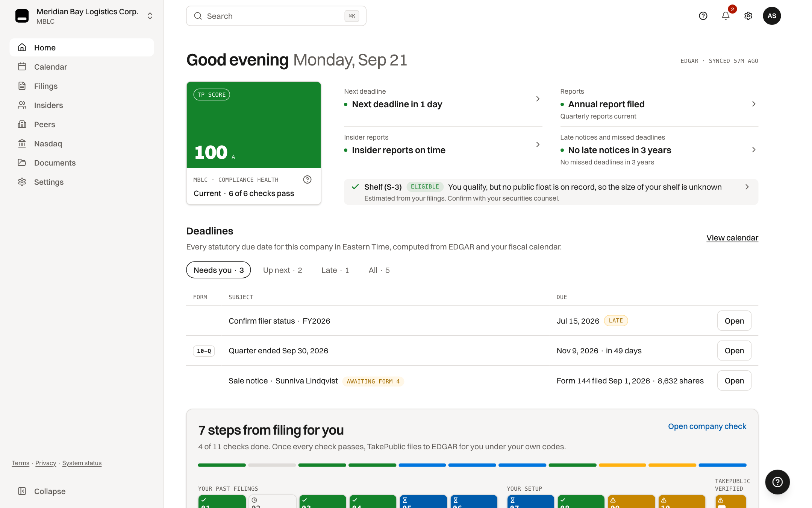Image resolution: width=812 pixels, height=508 pixels.
Task: Open the System status link
Action: (x=82, y=463)
